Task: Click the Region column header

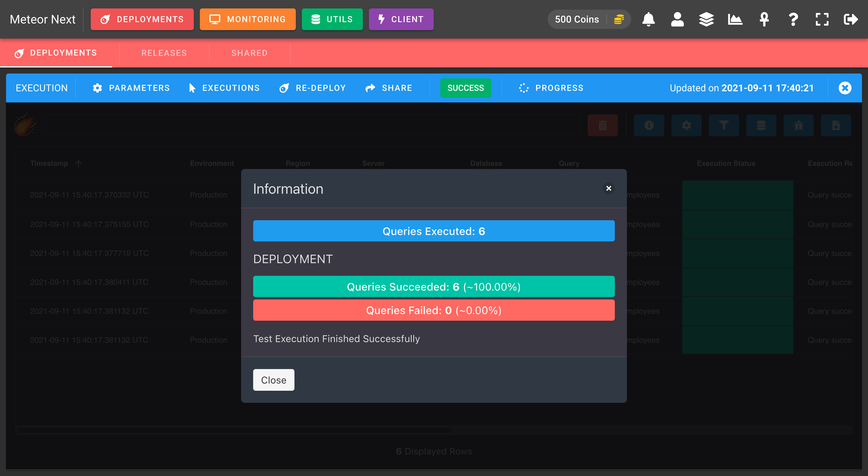Action: [298, 163]
